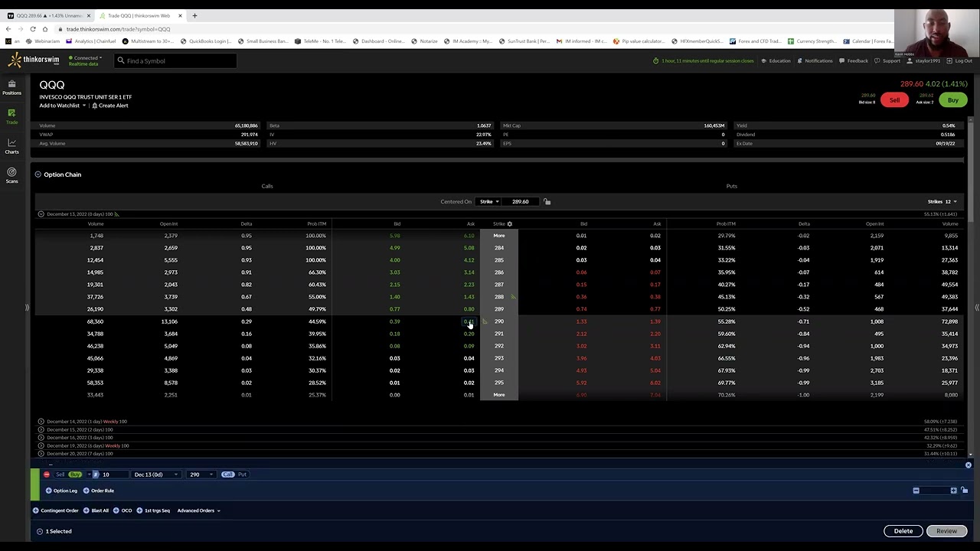980x551 pixels.
Task: Toggle order side to Sell
Action: click(x=60, y=474)
